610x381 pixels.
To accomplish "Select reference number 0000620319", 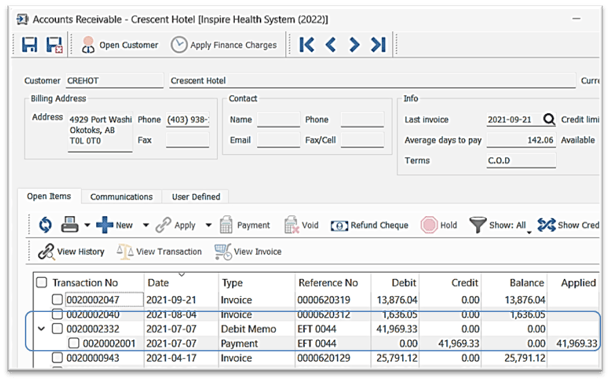I will (x=324, y=300).
